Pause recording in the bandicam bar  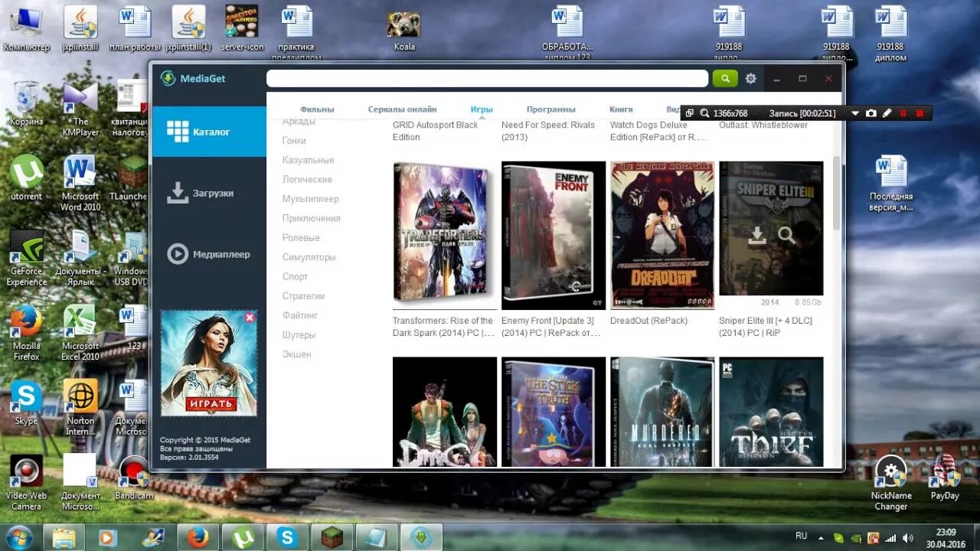[x=903, y=113]
